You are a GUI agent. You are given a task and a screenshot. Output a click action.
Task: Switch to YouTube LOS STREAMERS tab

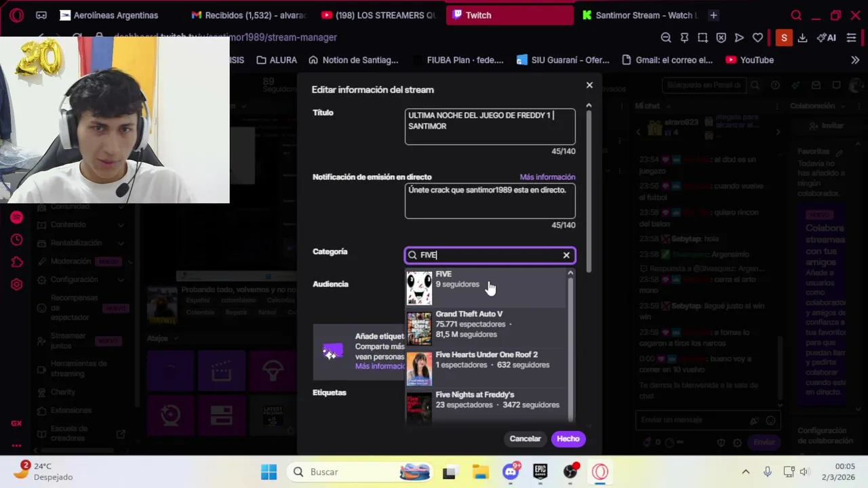pos(378,15)
